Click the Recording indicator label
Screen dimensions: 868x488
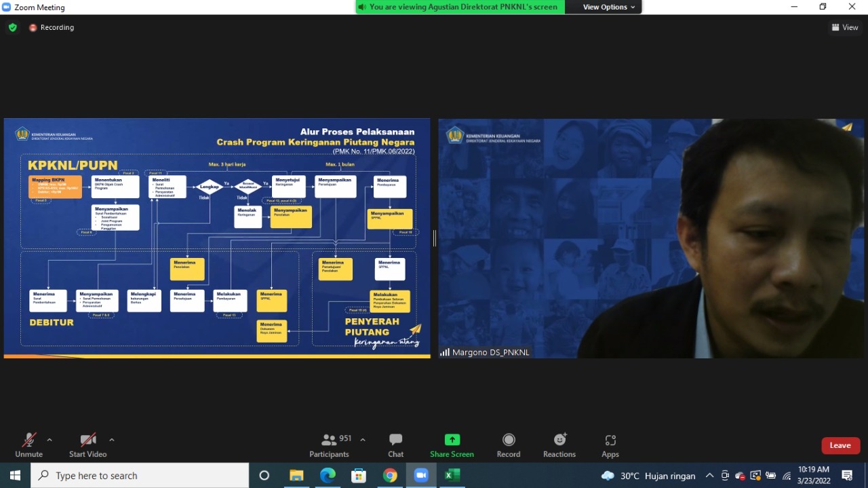57,28
